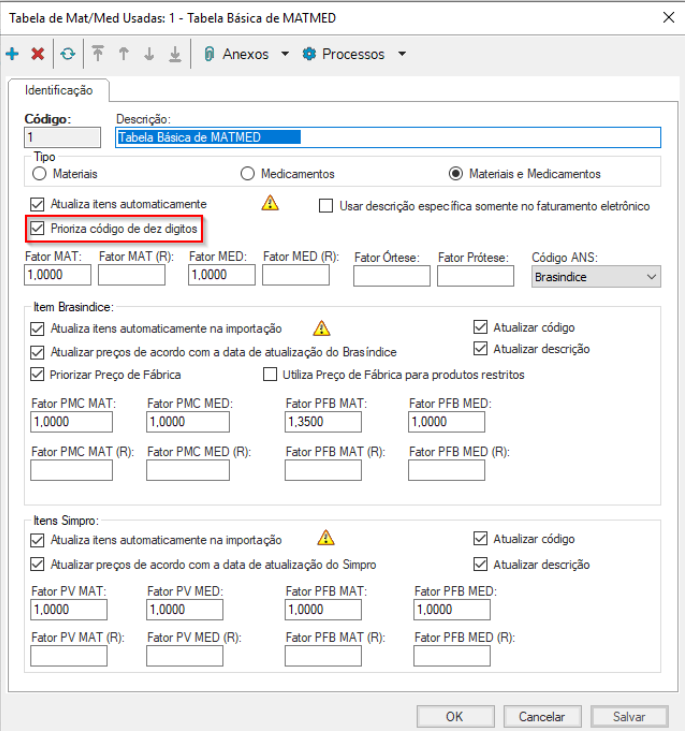The image size is (685, 731).
Task: Click the Anexos paperclip icon
Action: pyautogui.click(x=209, y=54)
